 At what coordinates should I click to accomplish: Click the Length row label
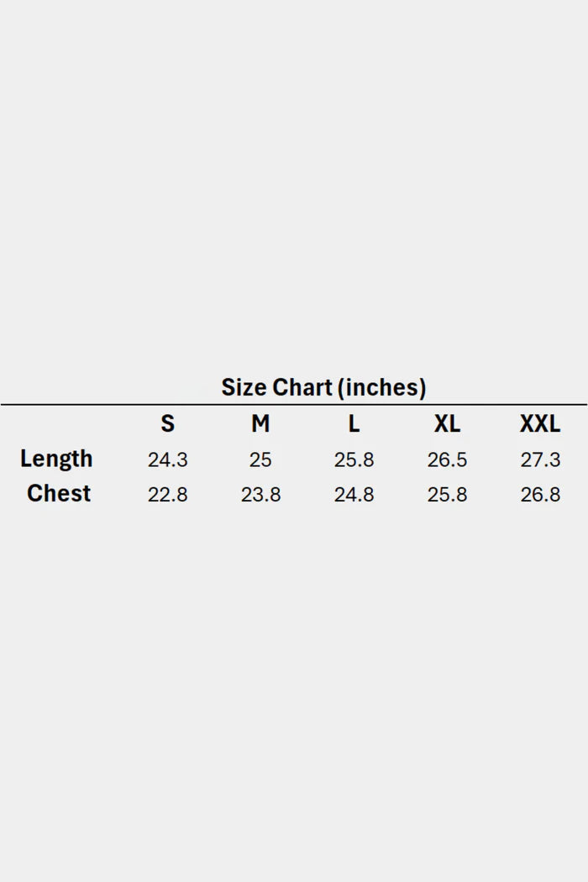[x=56, y=459]
